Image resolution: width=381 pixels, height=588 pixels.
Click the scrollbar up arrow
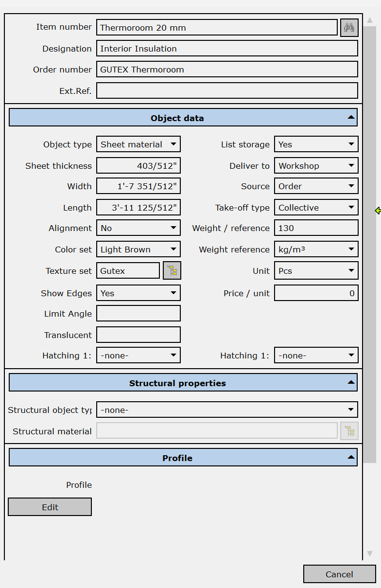pyautogui.click(x=370, y=20)
